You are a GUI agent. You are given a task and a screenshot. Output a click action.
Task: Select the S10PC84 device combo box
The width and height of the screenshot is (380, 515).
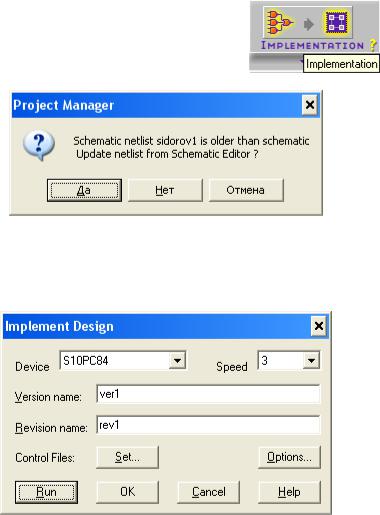(x=123, y=360)
